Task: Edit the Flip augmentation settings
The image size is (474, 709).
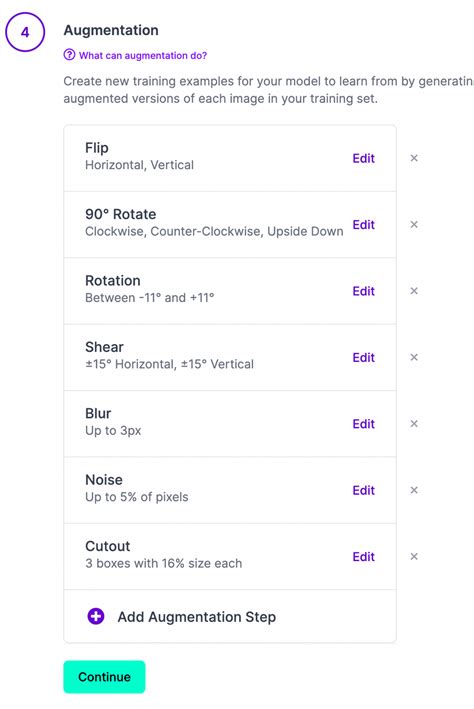Action: tap(364, 158)
